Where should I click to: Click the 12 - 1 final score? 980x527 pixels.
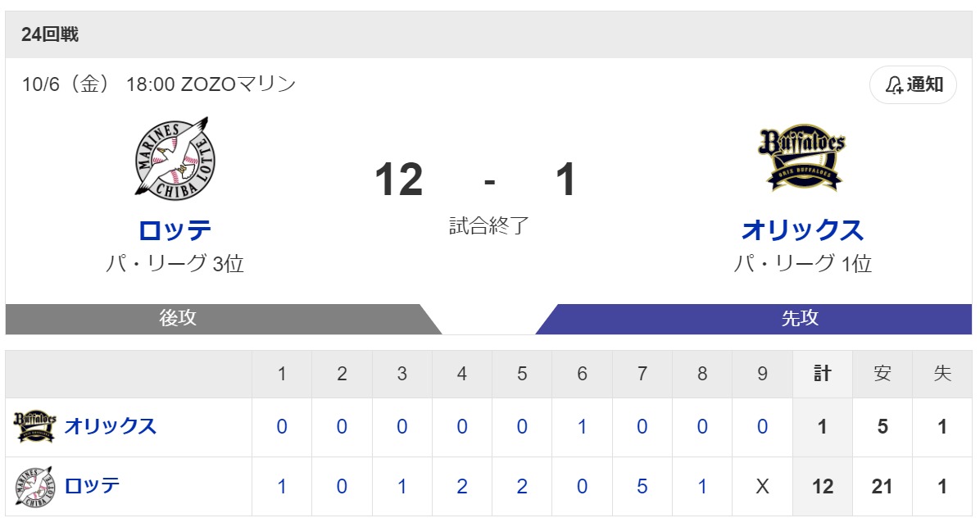tap(475, 180)
